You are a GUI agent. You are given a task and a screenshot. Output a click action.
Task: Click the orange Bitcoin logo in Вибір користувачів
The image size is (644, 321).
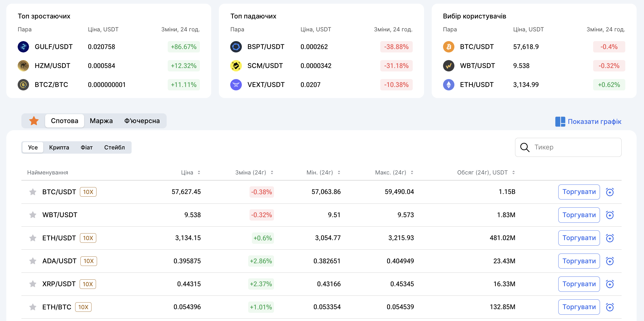(449, 47)
